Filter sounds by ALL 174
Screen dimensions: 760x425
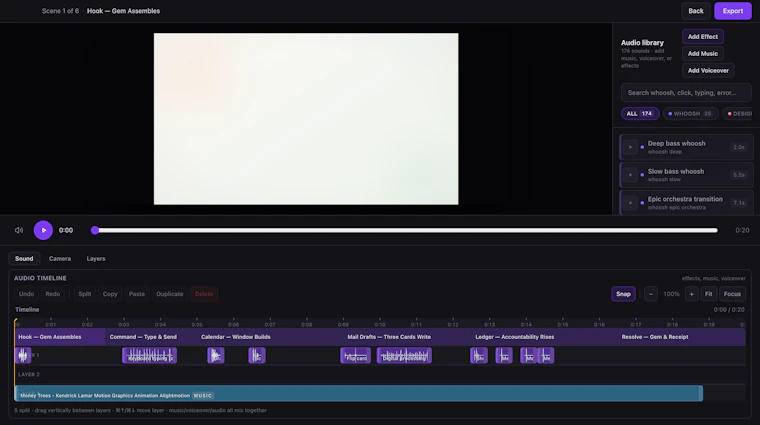click(x=640, y=113)
